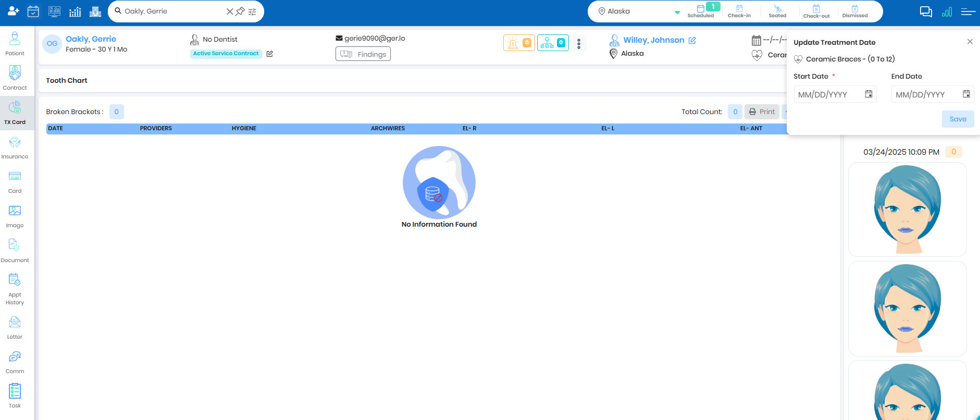The width and height of the screenshot is (980, 420).
Task: Click the PROVIDERS column header
Action: point(156,128)
